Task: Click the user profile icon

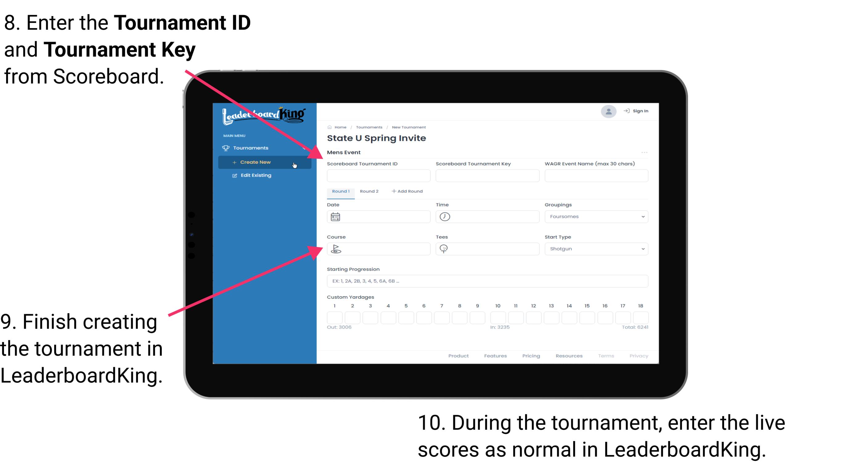Action: coord(608,112)
